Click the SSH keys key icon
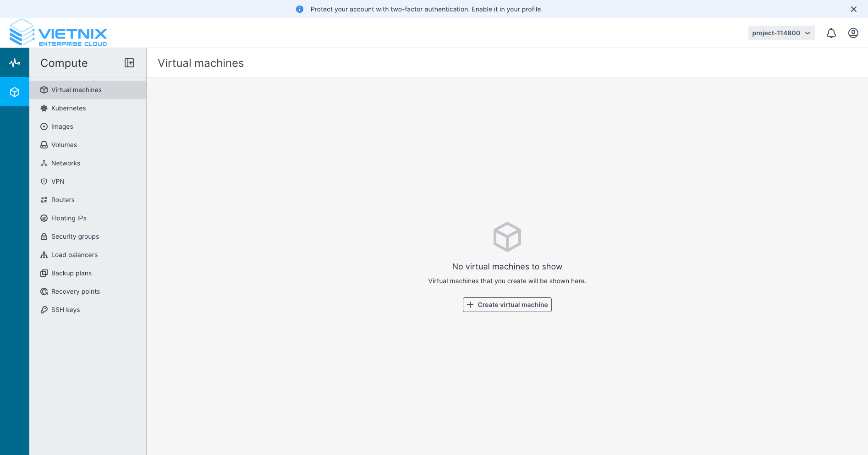868x455 pixels. (44, 310)
